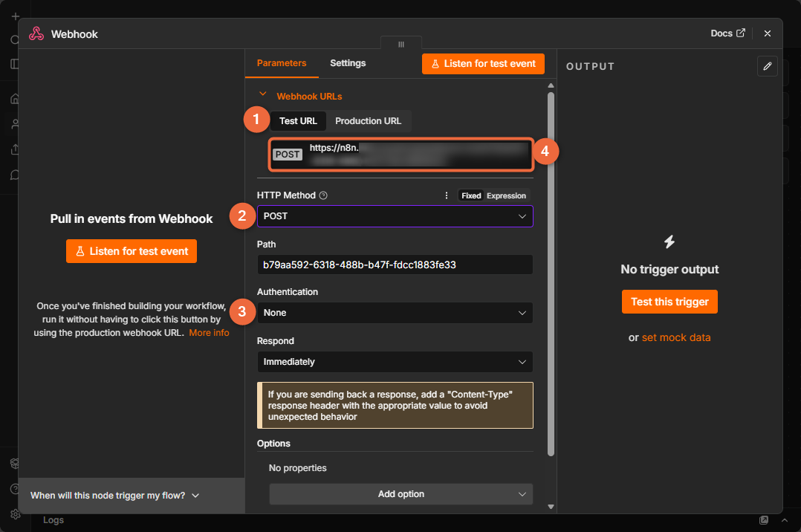Select Expression mode for HTTP Method
Viewport: 801px width, 532px height.
(x=506, y=195)
